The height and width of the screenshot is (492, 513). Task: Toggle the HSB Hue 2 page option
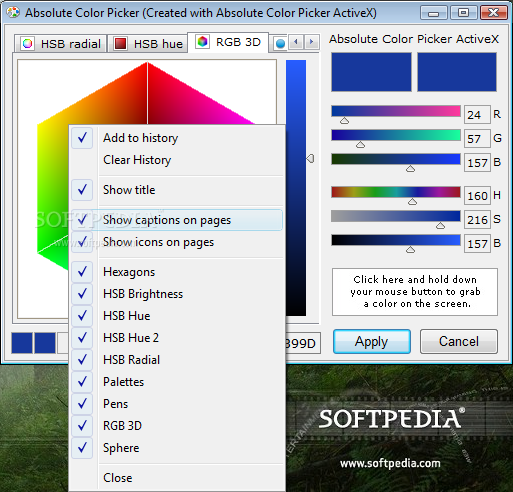point(177,338)
